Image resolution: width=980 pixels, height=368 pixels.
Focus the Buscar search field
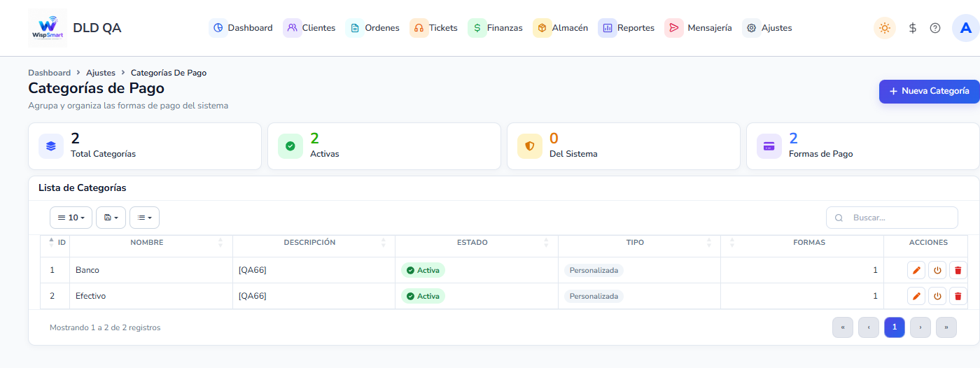point(892,218)
